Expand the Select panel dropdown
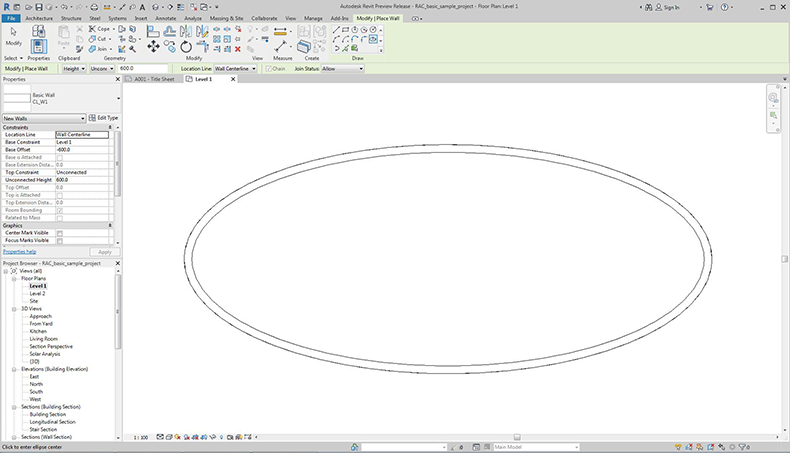The image size is (790, 453). coord(14,58)
